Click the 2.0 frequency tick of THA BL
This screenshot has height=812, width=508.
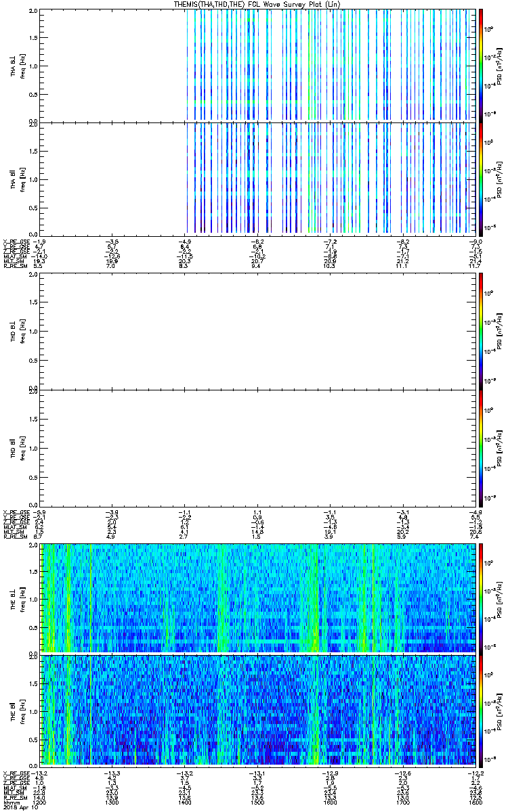[33, 12]
